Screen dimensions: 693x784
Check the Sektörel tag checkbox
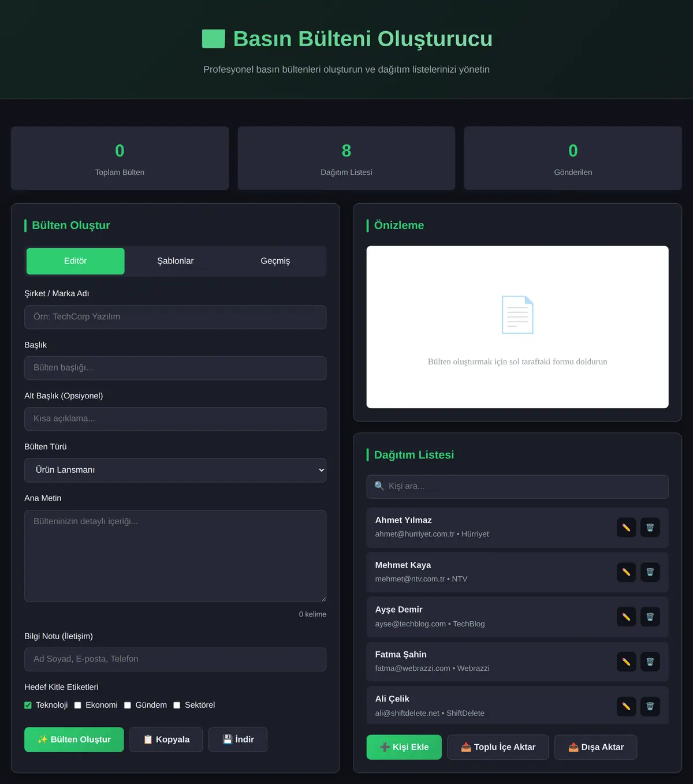177,705
